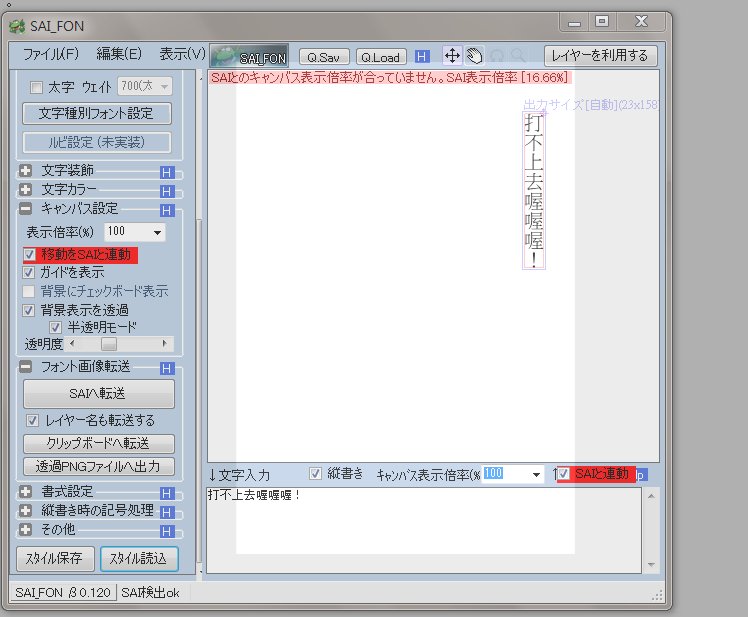
Task: Open the 編集(E) menu
Action: click(x=119, y=54)
